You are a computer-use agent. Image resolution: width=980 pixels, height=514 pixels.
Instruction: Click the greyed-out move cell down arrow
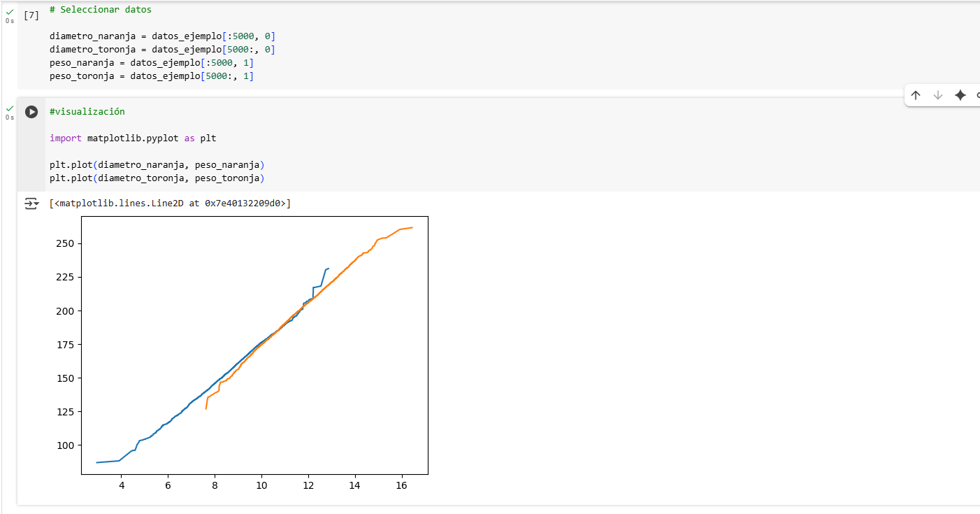(x=938, y=95)
